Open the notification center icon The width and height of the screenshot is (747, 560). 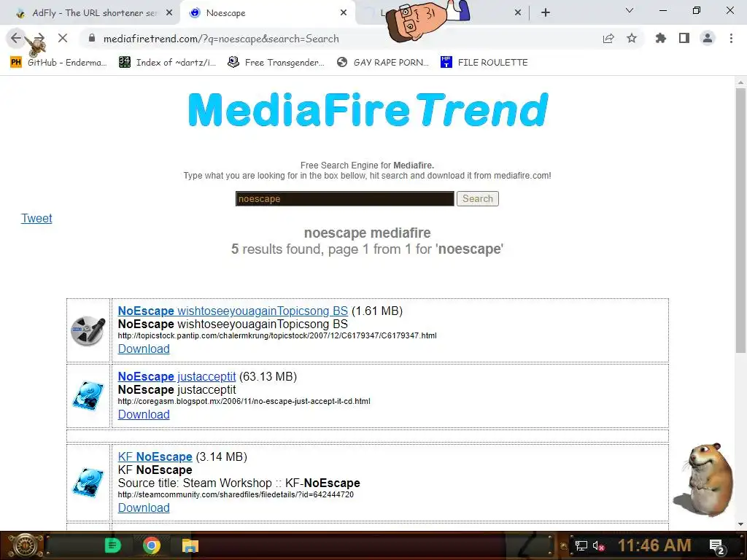click(x=718, y=546)
